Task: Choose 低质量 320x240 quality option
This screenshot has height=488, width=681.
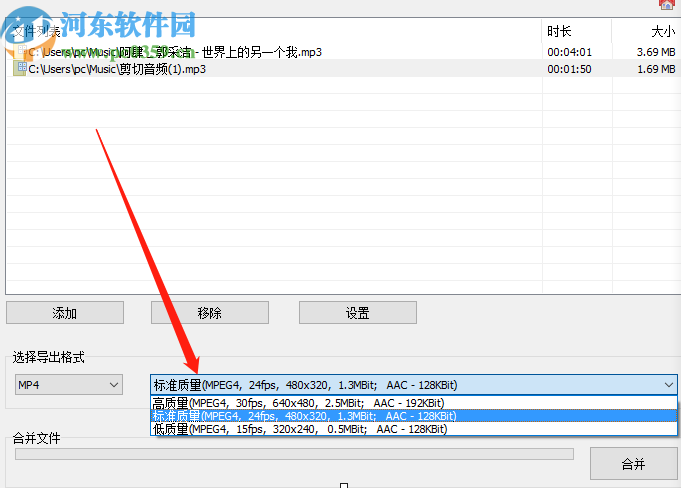Action: [414, 429]
